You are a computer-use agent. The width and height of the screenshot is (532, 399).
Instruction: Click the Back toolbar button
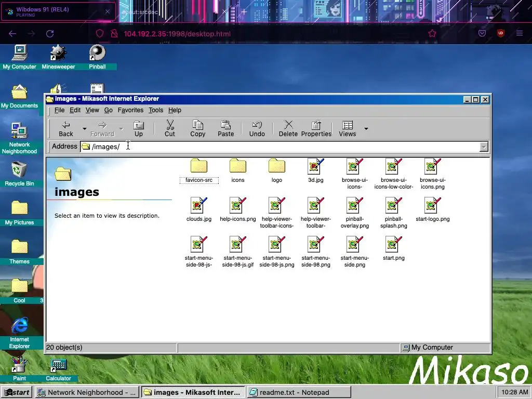click(66, 129)
